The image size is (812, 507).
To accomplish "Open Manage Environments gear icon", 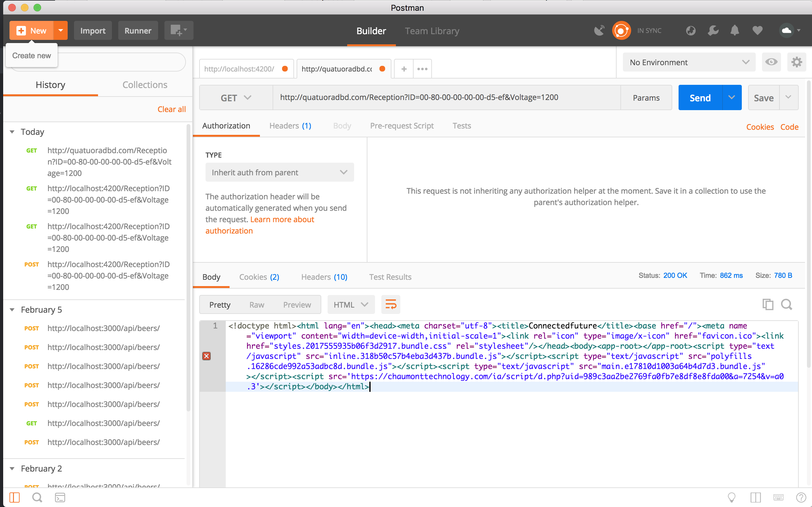I will pos(796,62).
